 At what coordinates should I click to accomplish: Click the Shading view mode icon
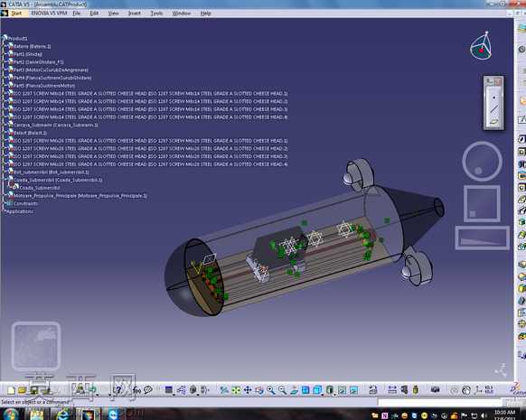click(x=329, y=390)
